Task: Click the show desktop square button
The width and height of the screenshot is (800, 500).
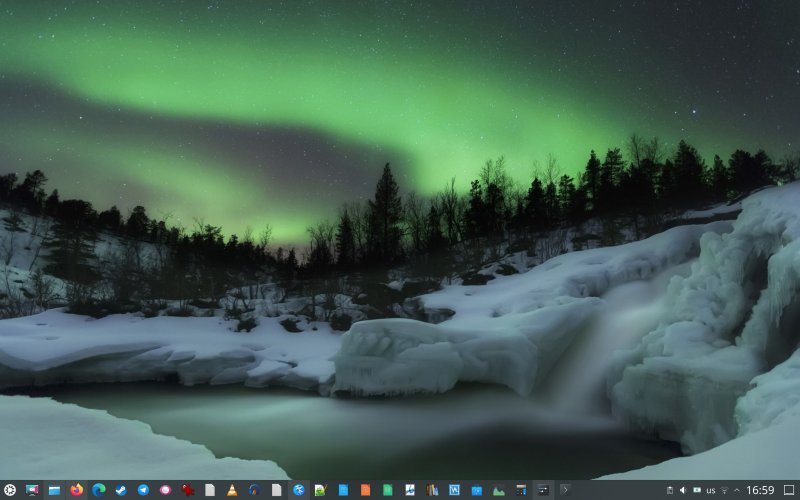Action: 789,490
